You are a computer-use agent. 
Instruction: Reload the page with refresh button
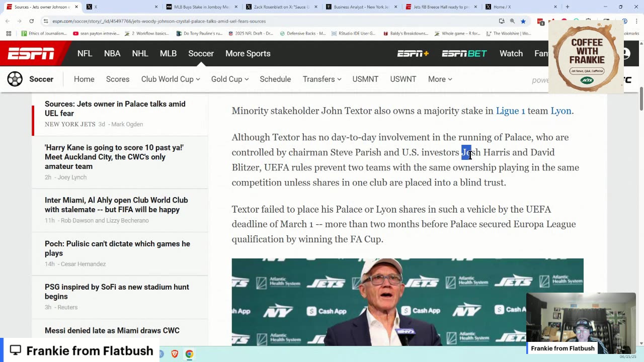point(31,21)
